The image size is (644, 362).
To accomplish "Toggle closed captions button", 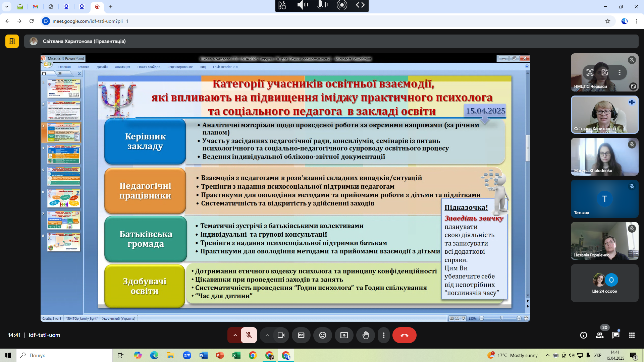I will click(x=301, y=335).
